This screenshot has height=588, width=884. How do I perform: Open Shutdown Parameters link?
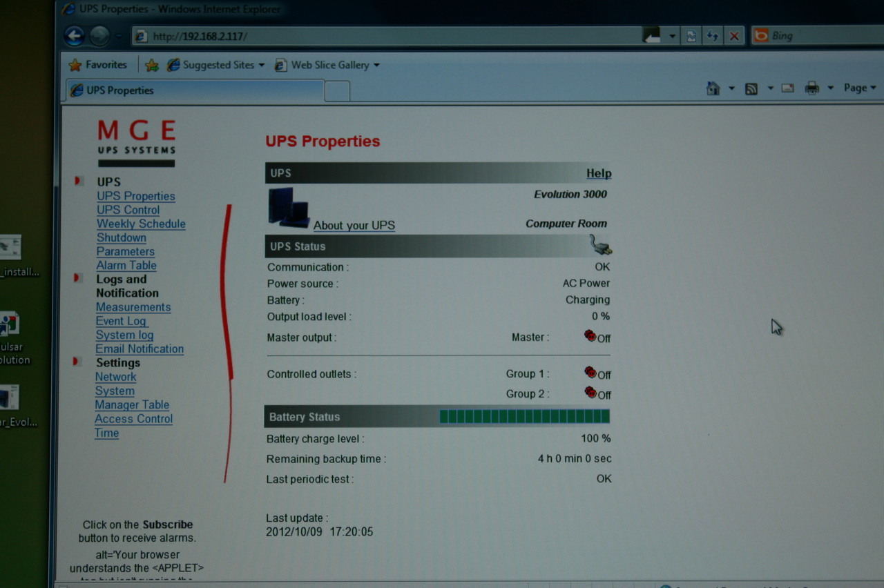point(125,244)
